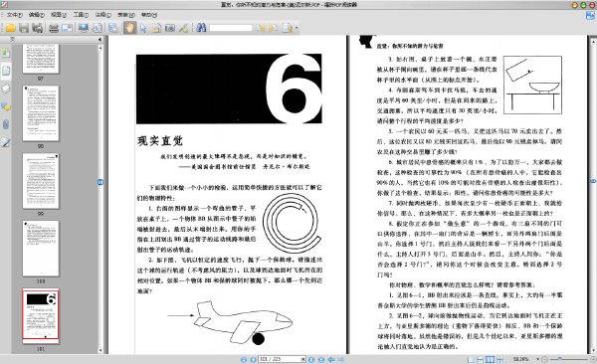Click the blue icon at top-right corner
The height and width of the screenshot is (364, 597).
(x=590, y=16)
